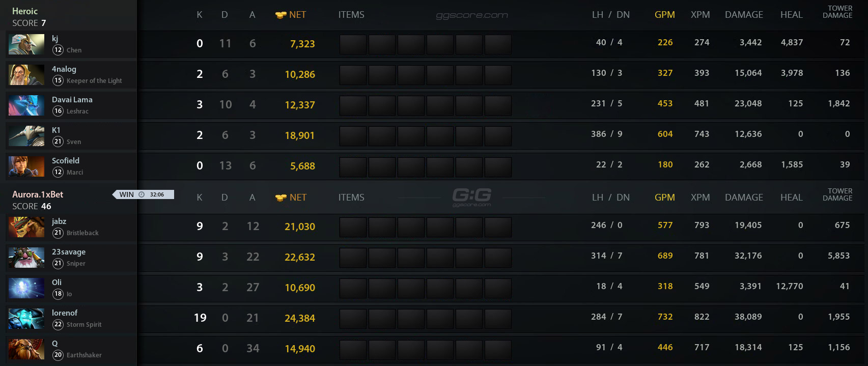
Task: Click GPM column header for Heroic
Action: click(664, 15)
